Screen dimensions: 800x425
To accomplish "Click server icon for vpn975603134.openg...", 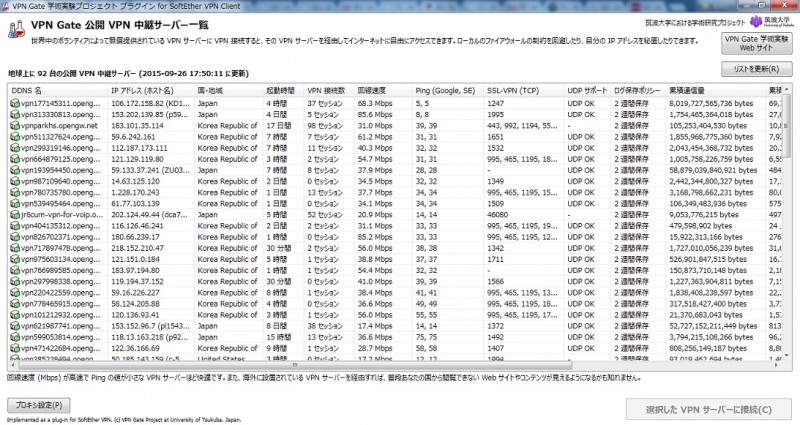I will (15, 260).
